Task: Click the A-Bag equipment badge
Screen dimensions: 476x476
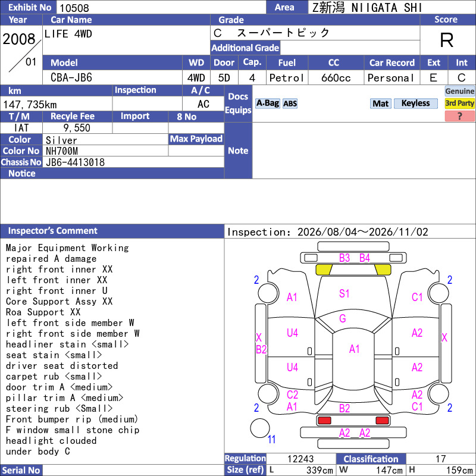Action: tap(267, 103)
